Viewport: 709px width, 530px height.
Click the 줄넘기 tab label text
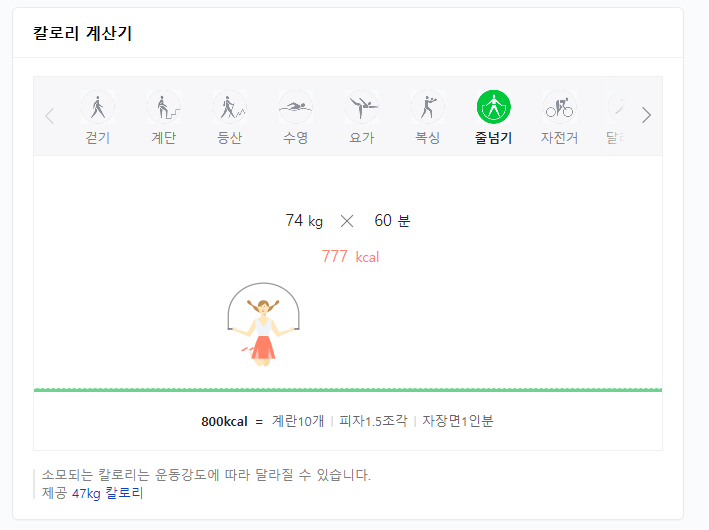click(x=493, y=137)
